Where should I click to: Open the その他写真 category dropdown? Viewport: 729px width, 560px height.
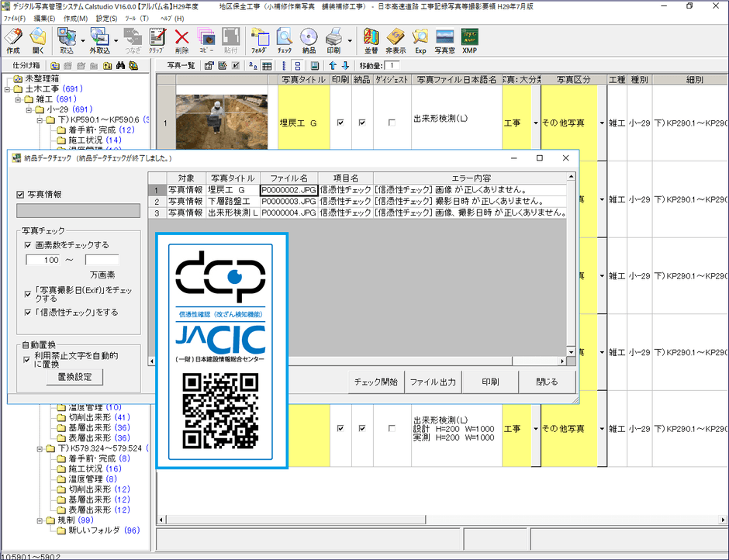click(x=602, y=123)
